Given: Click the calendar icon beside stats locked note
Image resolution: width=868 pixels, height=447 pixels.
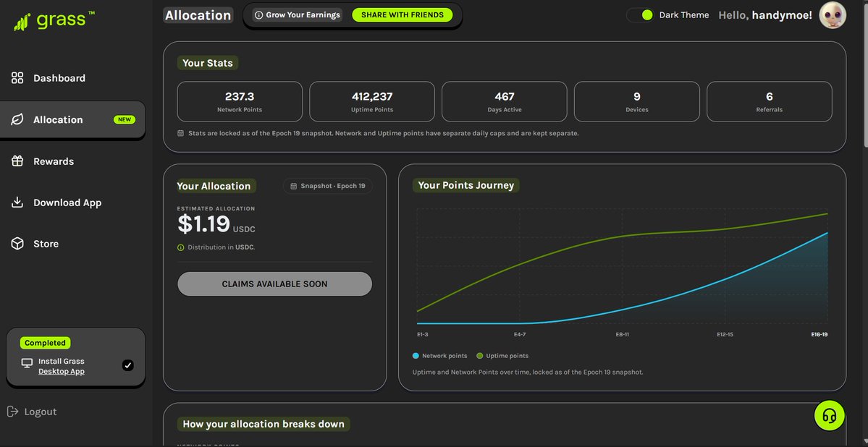Looking at the screenshot, I should click(x=180, y=133).
